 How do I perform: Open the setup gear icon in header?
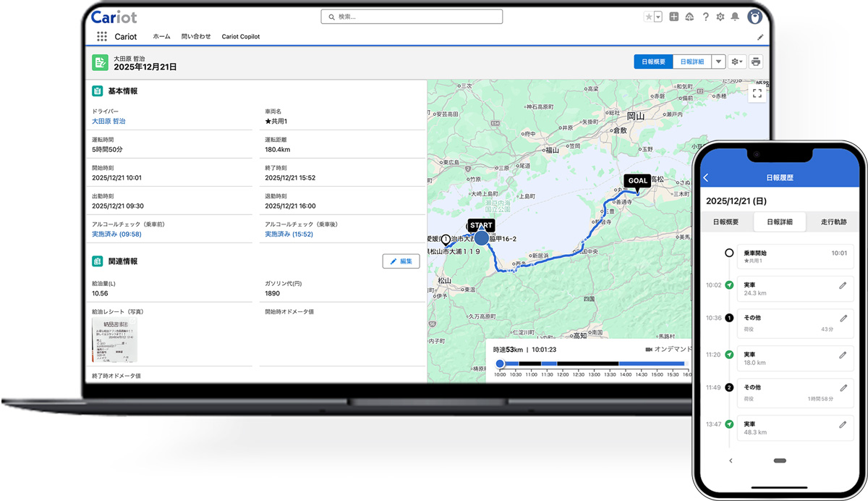tap(720, 17)
